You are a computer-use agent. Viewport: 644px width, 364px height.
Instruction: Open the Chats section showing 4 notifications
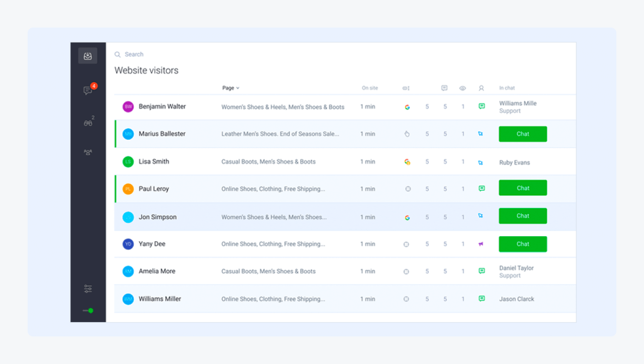click(x=87, y=90)
